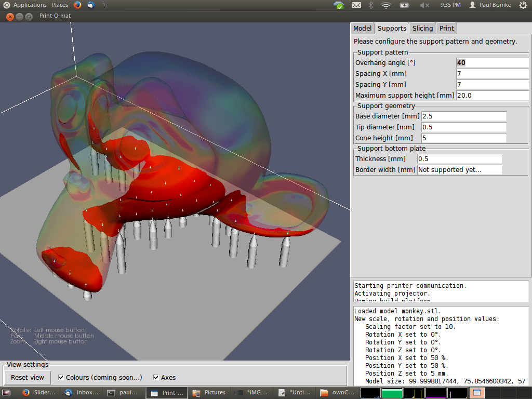This screenshot has height=399, width=532.
Task: Toggle the Axes checkbox
Action: pyautogui.click(x=156, y=378)
